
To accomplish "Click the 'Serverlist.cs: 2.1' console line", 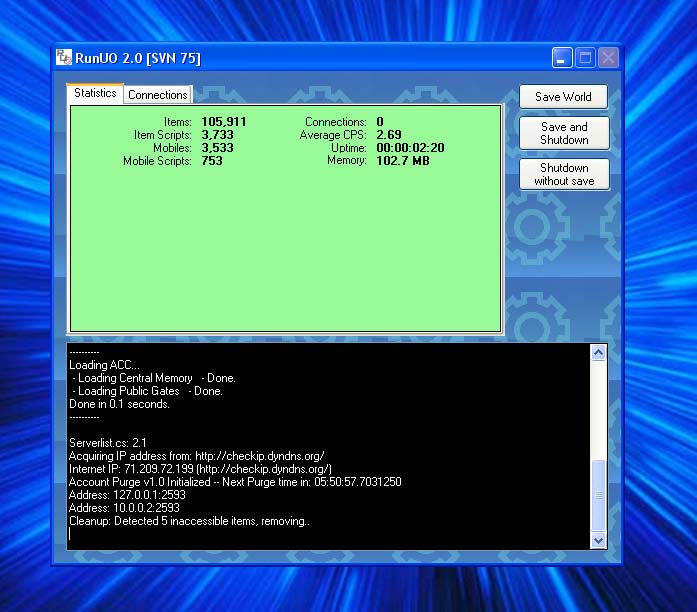I will 108,443.
